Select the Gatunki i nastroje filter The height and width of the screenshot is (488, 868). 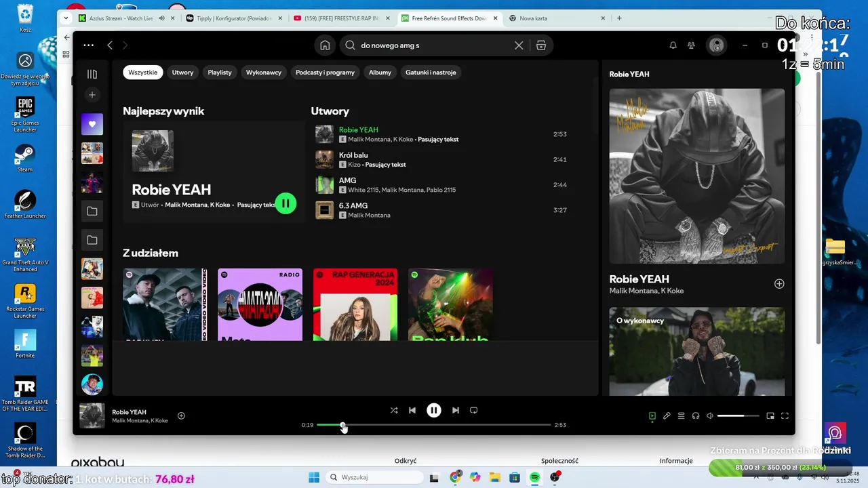point(431,73)
